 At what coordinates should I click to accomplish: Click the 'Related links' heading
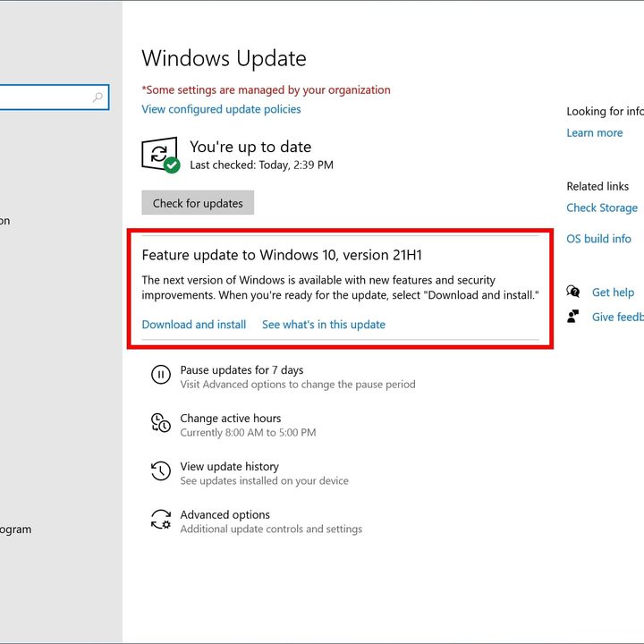597,186
